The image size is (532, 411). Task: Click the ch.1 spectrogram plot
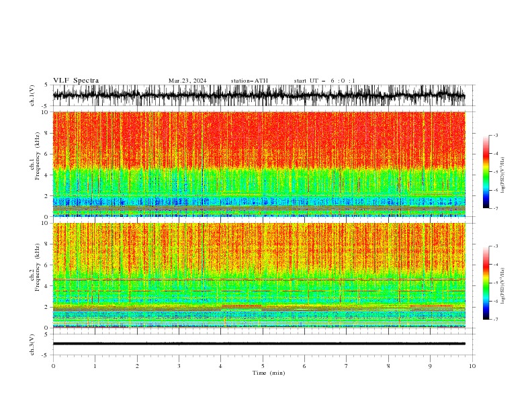(x=259, y=164)
